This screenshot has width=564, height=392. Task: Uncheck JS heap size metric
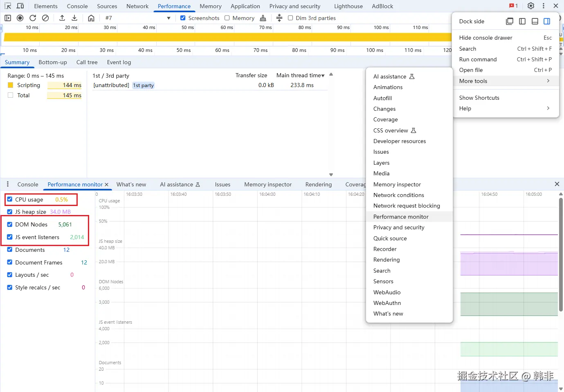[10, 212]
